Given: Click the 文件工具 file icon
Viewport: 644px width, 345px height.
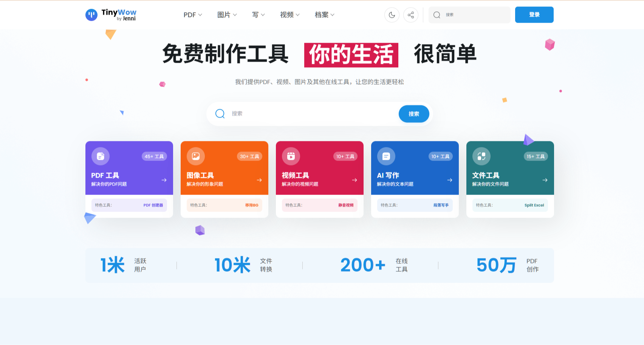Looking at the screenshot, I should point(481,156).
